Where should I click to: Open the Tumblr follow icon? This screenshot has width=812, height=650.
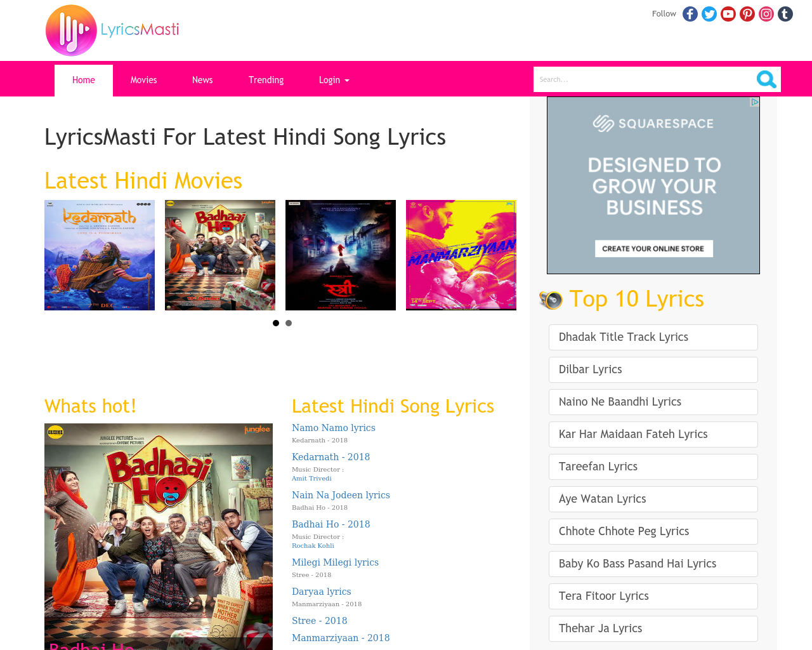point(785,14)
